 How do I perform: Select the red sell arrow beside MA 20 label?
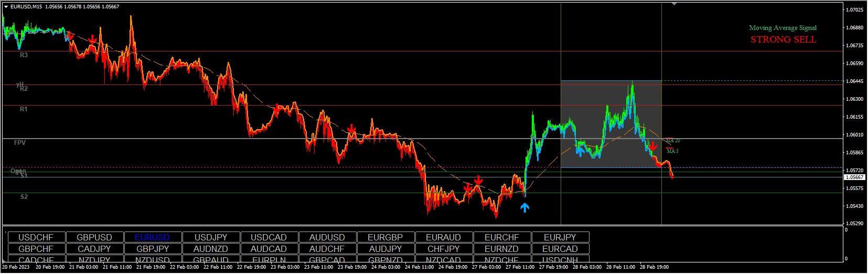[652, 145]
